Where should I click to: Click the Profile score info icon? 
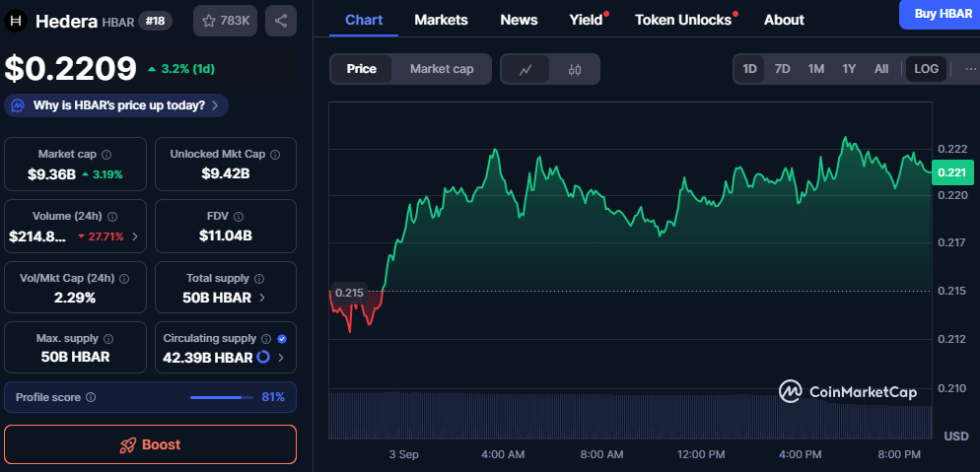91,397
